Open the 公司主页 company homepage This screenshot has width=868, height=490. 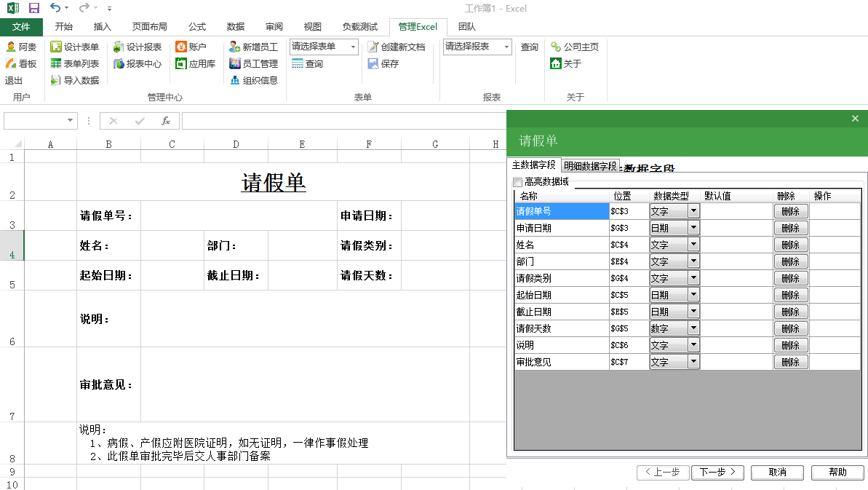(x=575, y=47)
